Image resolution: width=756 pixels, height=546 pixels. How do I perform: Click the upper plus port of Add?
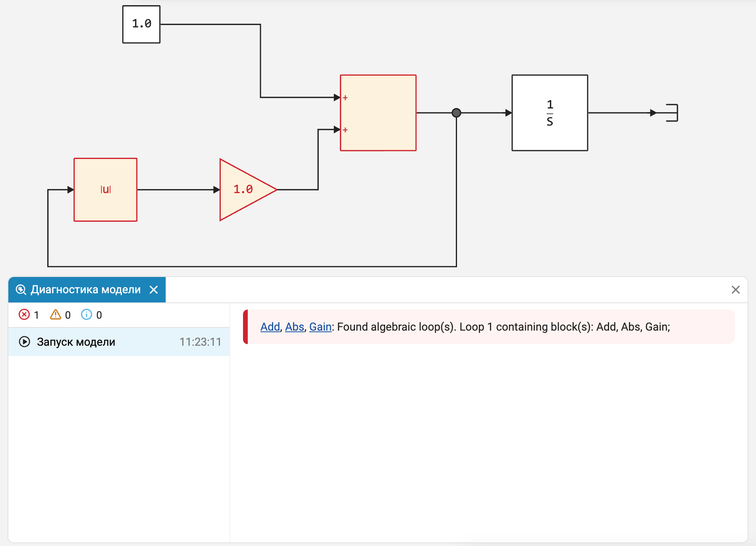pyautogui.click(x=345, y=98)
